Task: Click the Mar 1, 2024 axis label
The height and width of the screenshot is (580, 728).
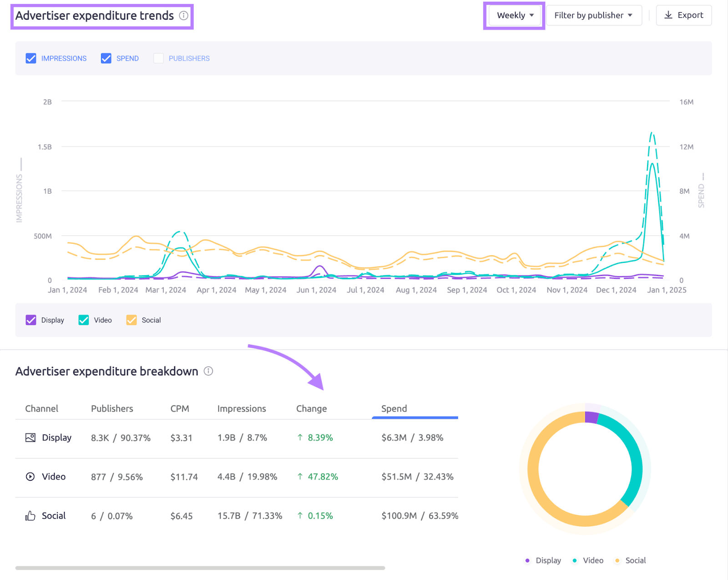Action: 166,290
